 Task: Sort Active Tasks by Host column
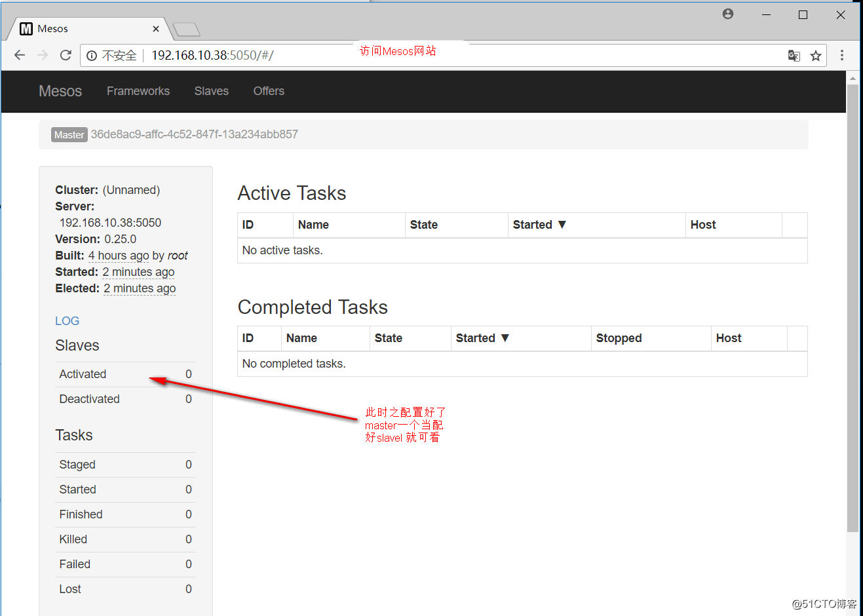click(x=733, y=225)
